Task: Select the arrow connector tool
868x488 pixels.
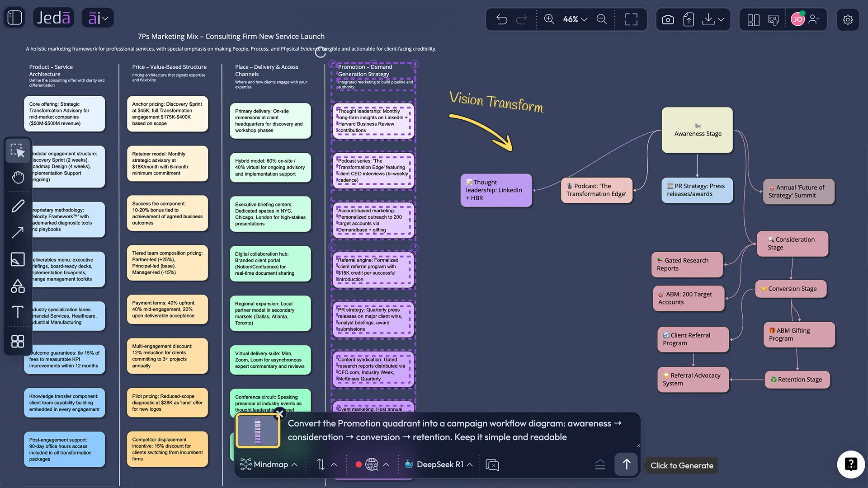Action: coord(18,233)
